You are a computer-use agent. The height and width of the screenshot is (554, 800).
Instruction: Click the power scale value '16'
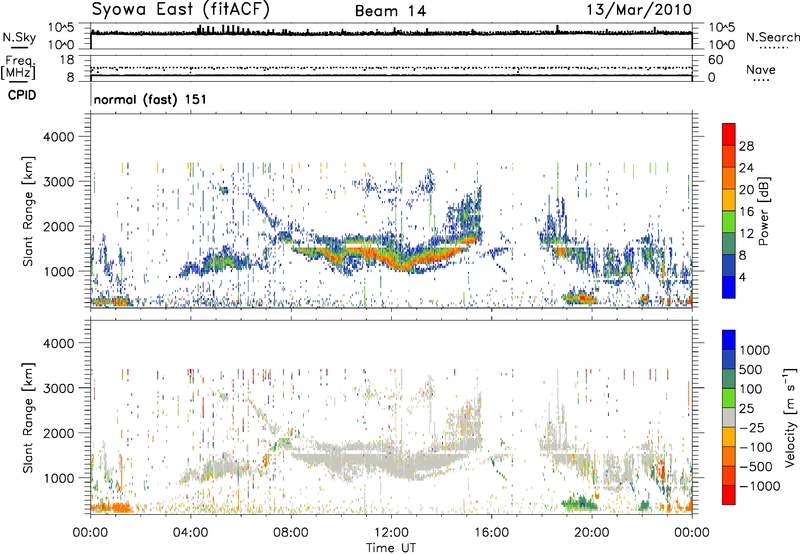[x=746, y=212]
